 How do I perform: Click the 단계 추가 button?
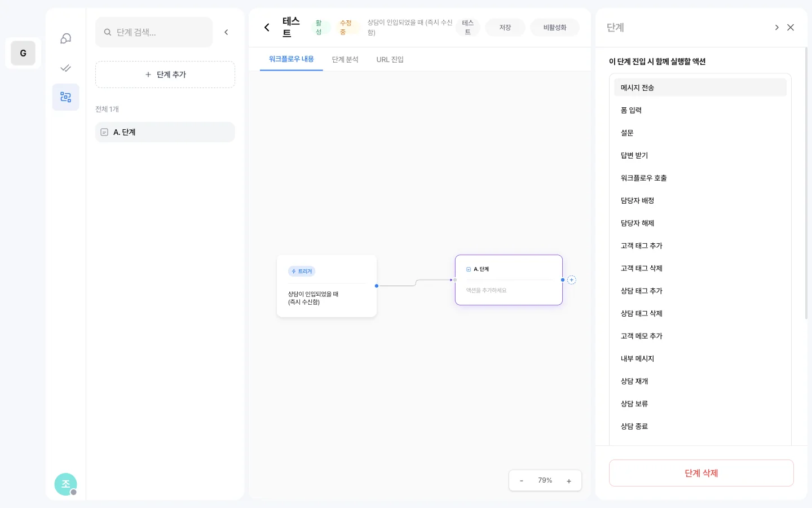pyautogui.click(x=165, y=75)
